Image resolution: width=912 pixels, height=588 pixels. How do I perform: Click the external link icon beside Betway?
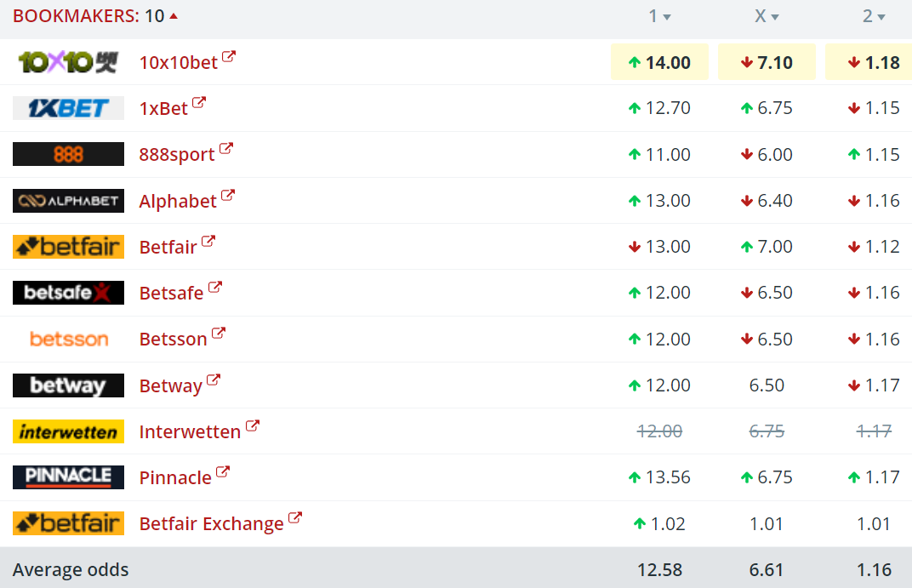(x=214, y=380)
